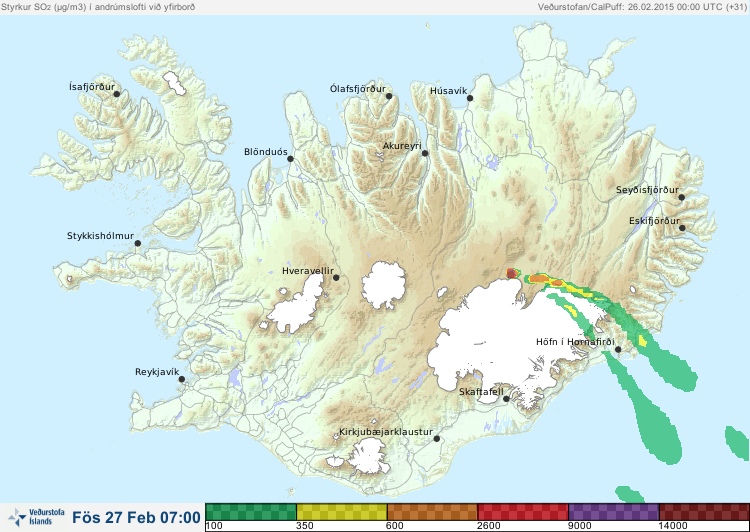The image size is (750, 532).
Task: Click the yellow 350 legend swatch
Action: [342, 512]
